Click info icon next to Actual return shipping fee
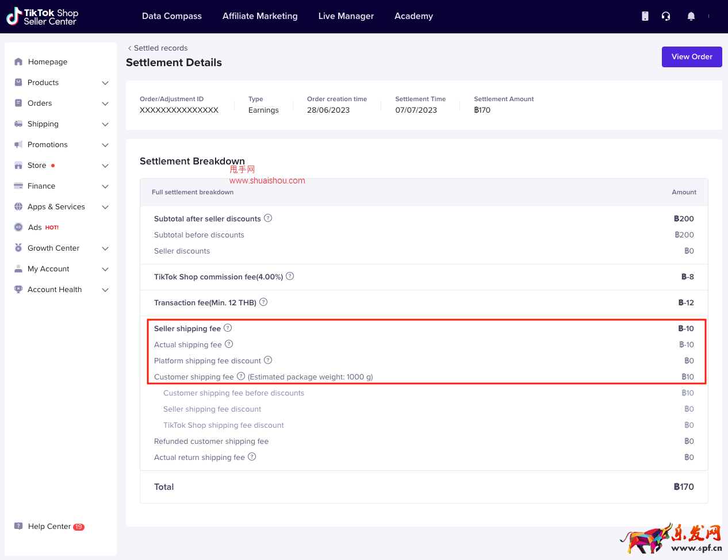728x560 pixels. 252,457
